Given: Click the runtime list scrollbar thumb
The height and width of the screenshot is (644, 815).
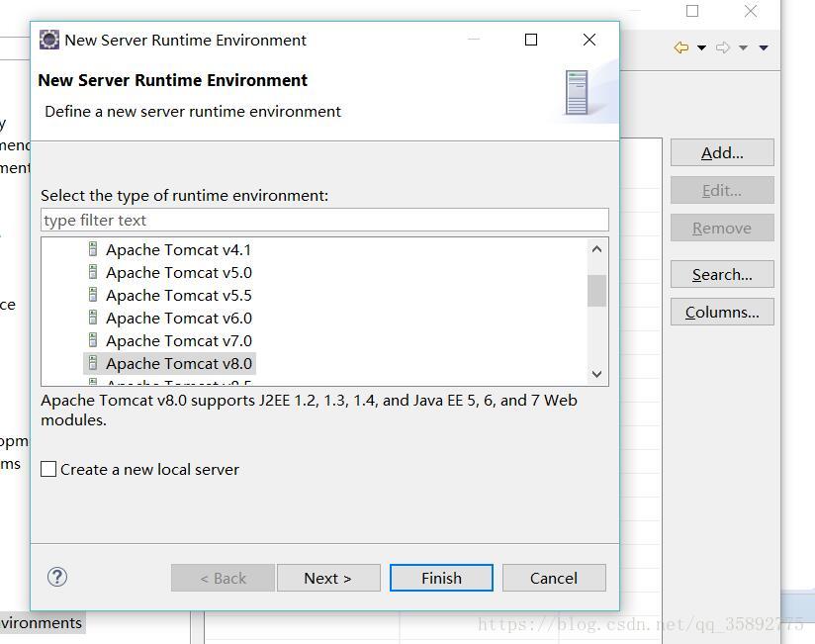Looking at the screenshot, I should pos(596,291).
